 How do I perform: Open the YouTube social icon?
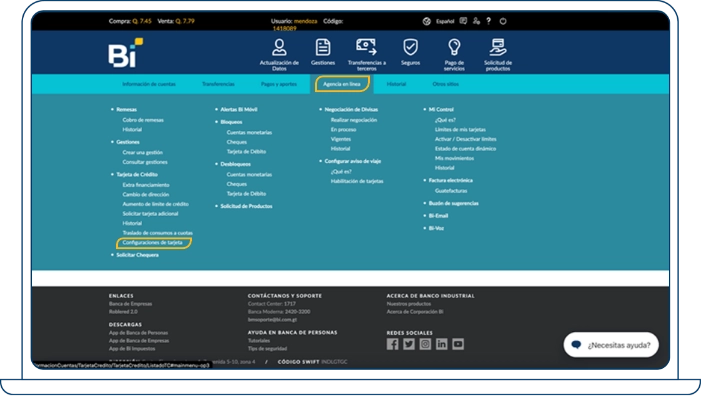point(458,344)
